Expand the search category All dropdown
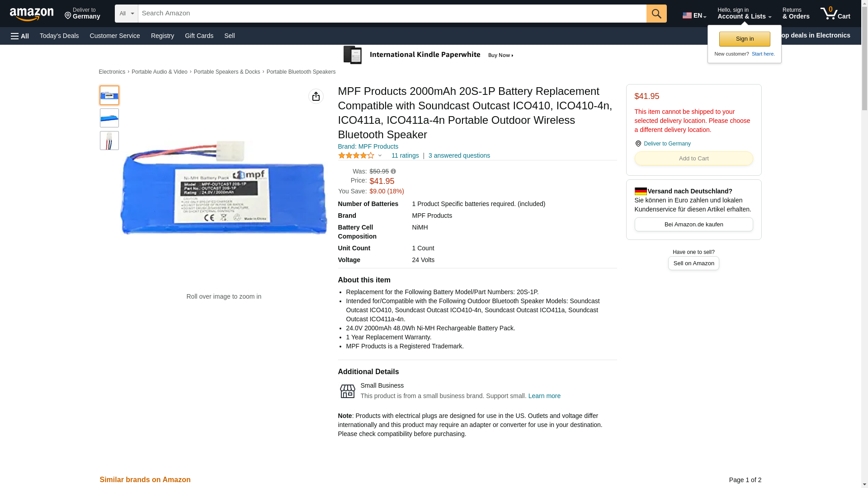868x488 pixels. (x=127, y=14)
